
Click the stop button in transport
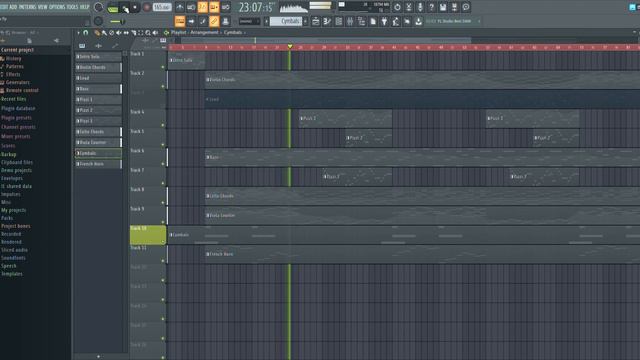coord(135,7)
